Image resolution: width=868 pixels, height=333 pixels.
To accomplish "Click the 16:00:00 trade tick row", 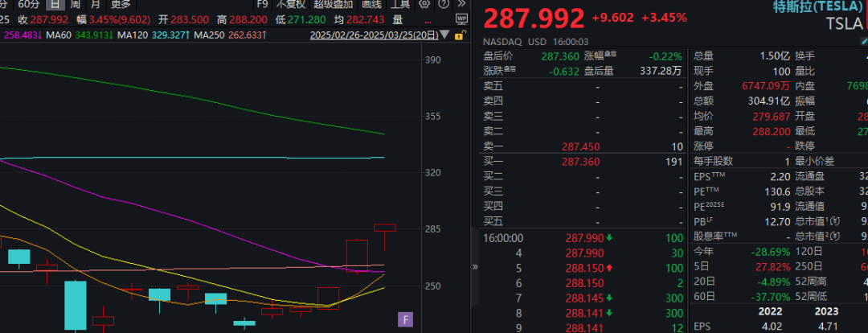I will [x=583, y=238].
